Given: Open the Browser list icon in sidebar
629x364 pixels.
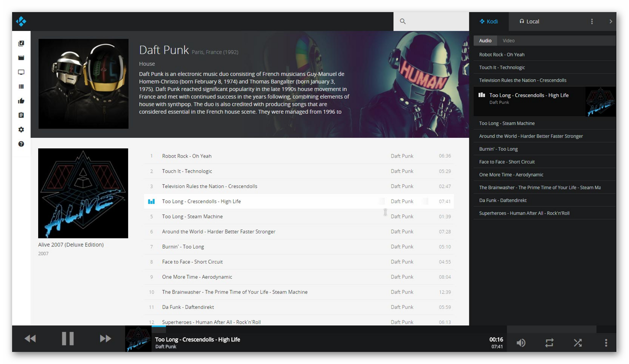Looking at the screenshot, I should (x=21, y=87).
